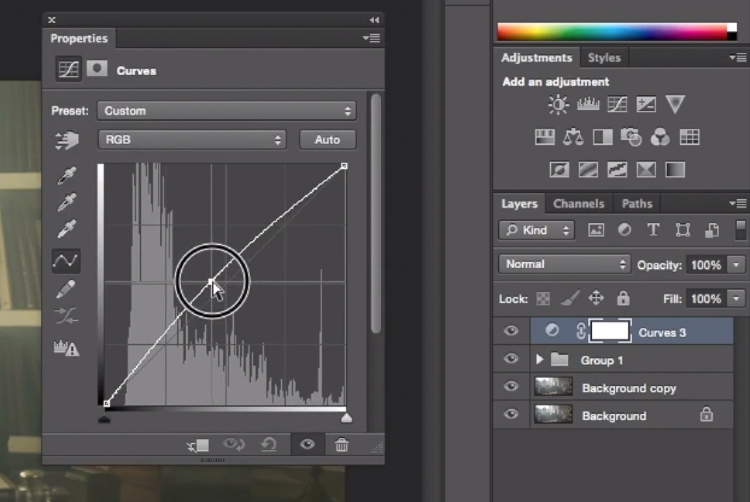The image size is (750, 502).
Task: Open the RGB channel dropdown
Action: coord(192,140)
